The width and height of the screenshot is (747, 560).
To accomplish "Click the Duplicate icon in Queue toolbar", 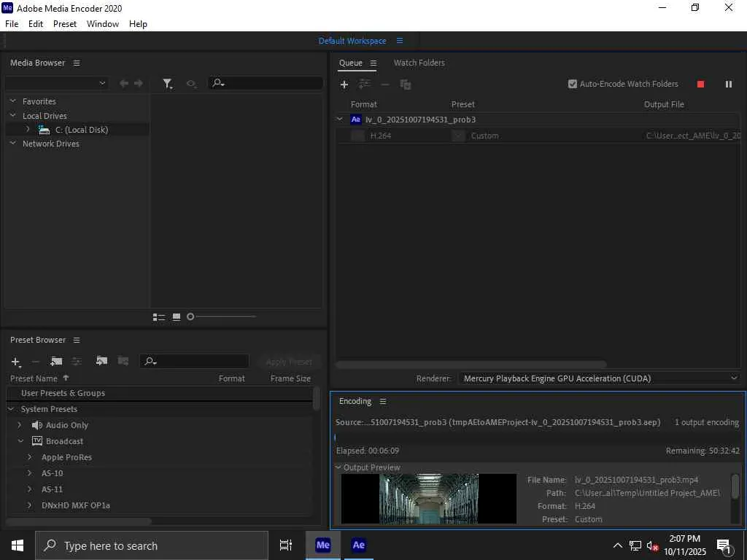I will tap(406, 85).
